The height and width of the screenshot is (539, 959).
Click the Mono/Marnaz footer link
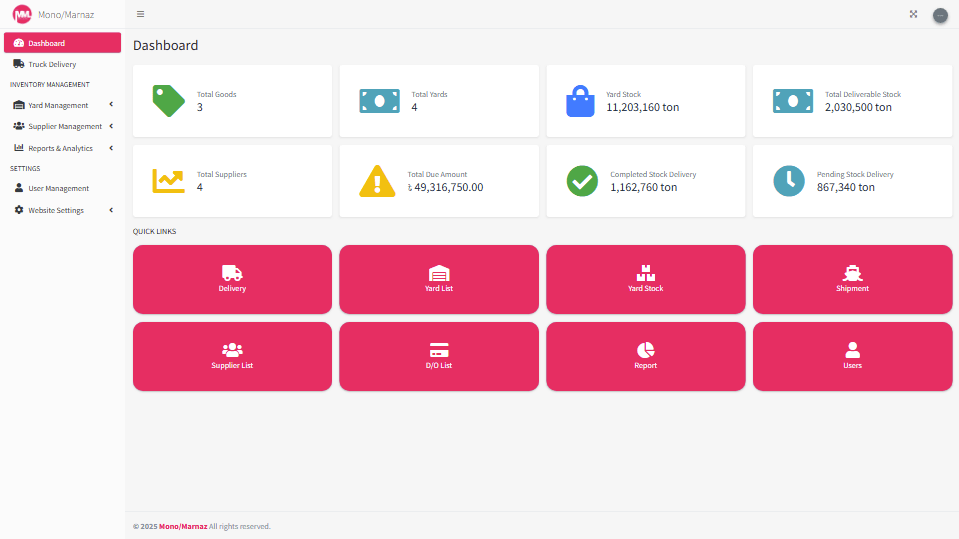pos(183,526)
